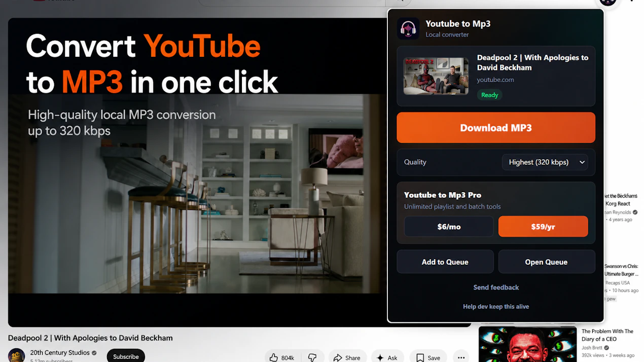644x362 pixels.
Task: Click the Unlimited playlist and batch tools text
Action: [452, 206]
